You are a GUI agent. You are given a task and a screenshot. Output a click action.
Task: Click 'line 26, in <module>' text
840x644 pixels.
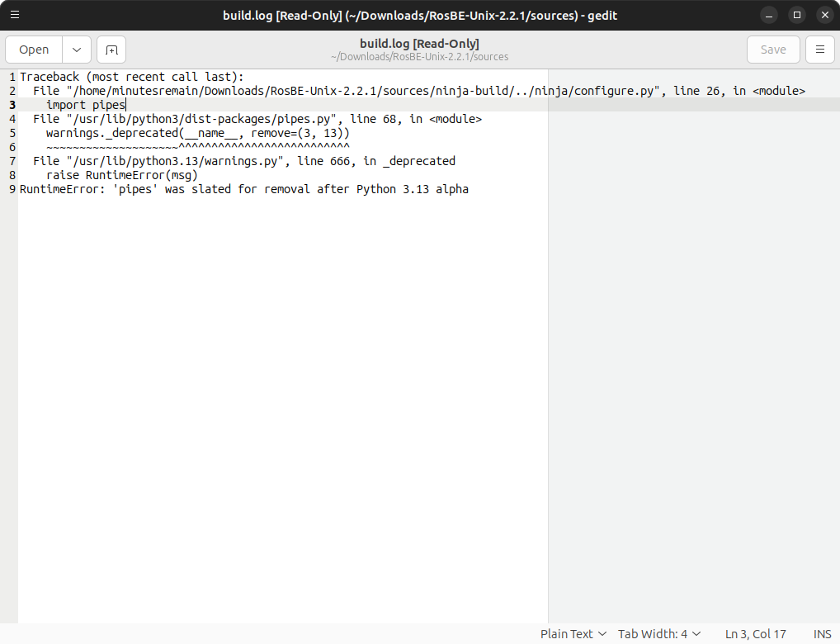[739, 91]
